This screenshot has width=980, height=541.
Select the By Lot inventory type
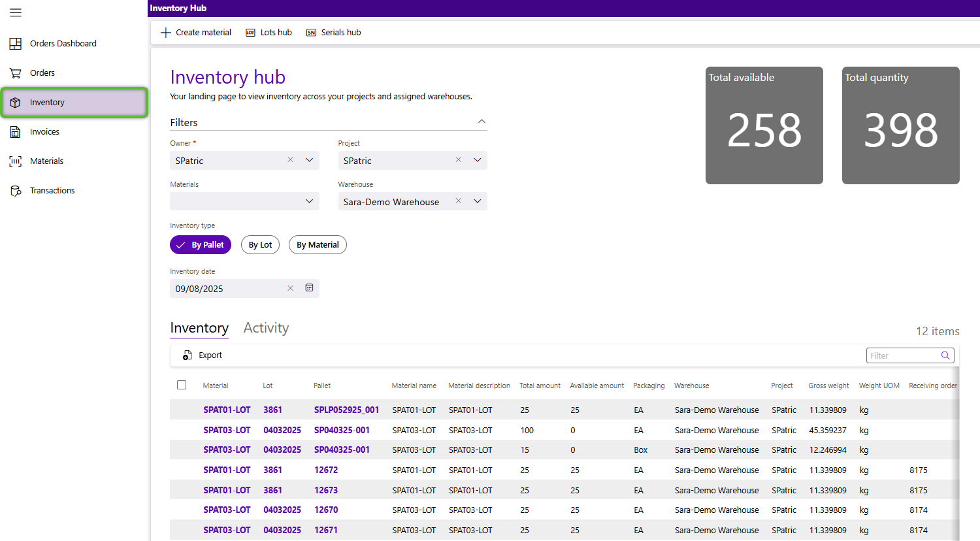pos(260,245)
